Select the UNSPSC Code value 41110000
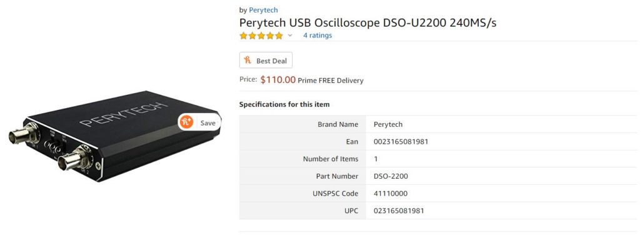 [391, 194]
